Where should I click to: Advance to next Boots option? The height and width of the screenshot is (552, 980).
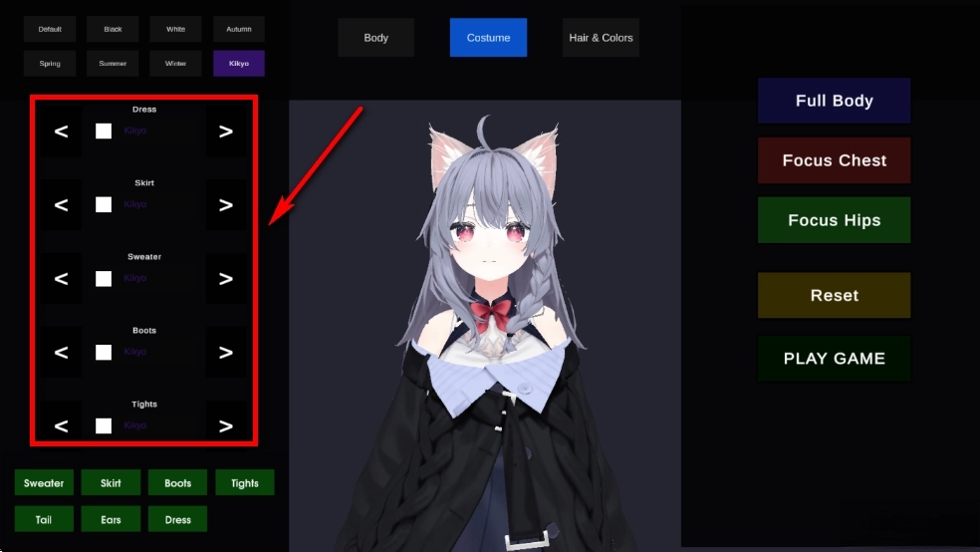[x=226, y=353]
